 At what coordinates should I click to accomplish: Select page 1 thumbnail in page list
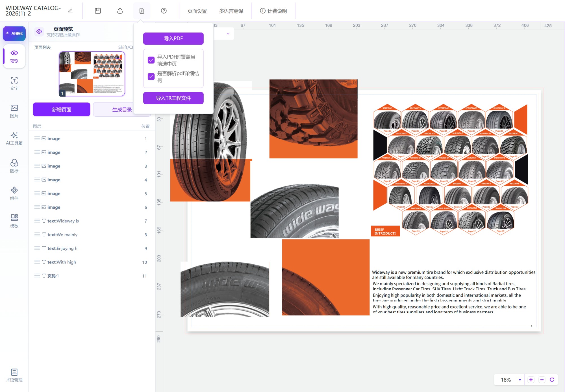click(x=92, y=74)
